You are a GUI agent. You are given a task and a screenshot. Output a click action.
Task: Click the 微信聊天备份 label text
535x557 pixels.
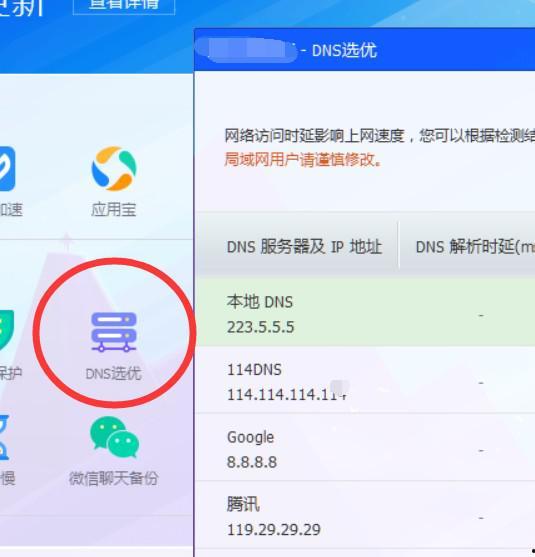114,478
